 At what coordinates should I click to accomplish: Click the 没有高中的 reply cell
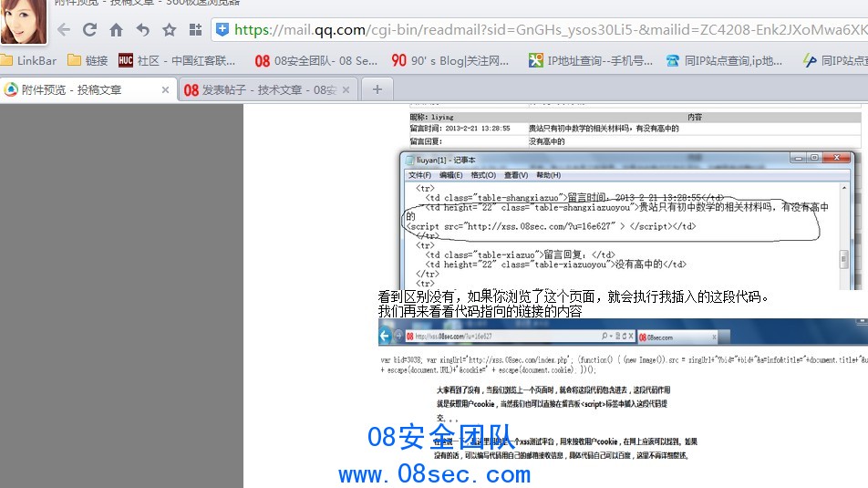point(546,141)
